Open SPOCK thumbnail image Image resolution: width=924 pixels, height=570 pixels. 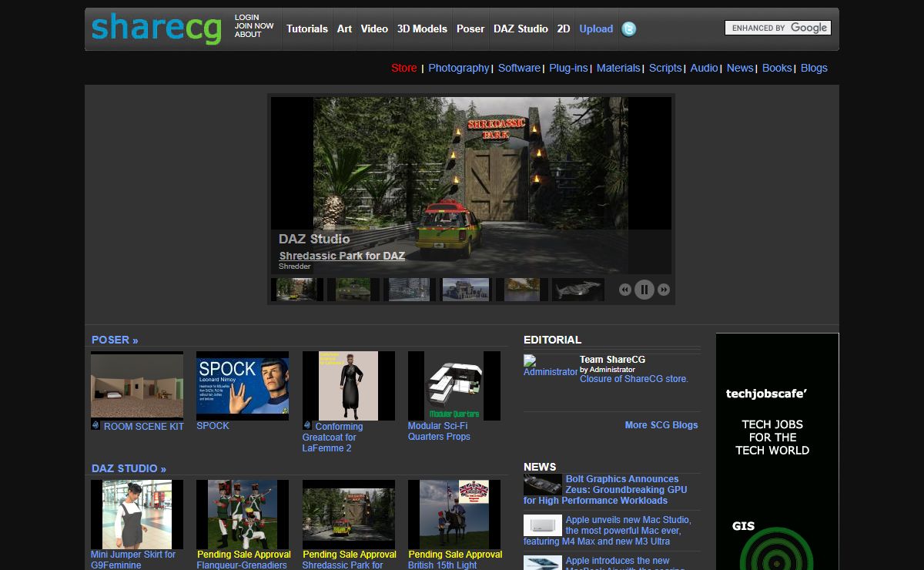click(243, 386)
